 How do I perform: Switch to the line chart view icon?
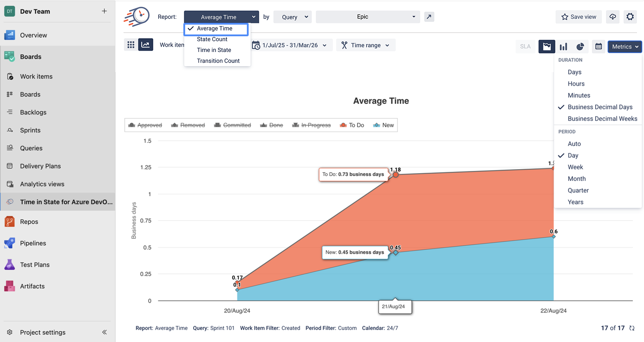pos(145,45)
